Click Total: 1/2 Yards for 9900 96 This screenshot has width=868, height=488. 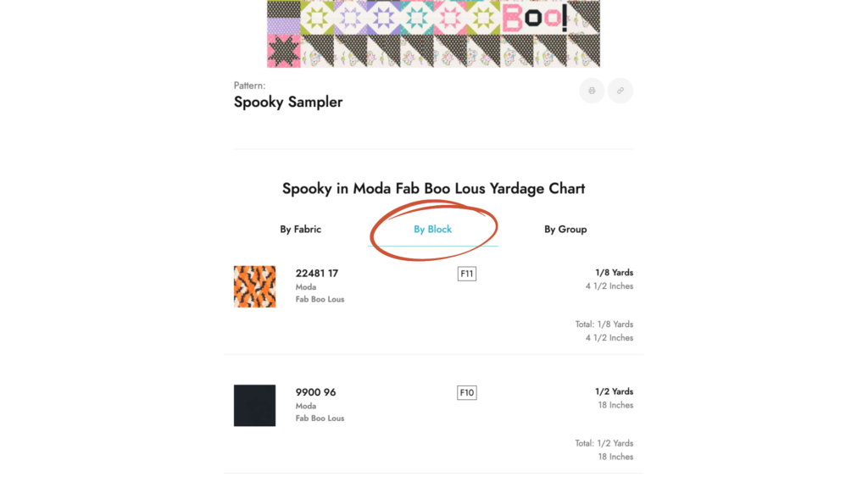(x=604, y=443)
